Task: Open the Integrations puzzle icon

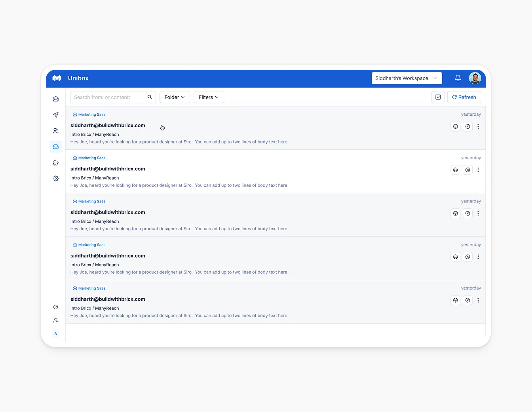Action: (x=55, y=162)
